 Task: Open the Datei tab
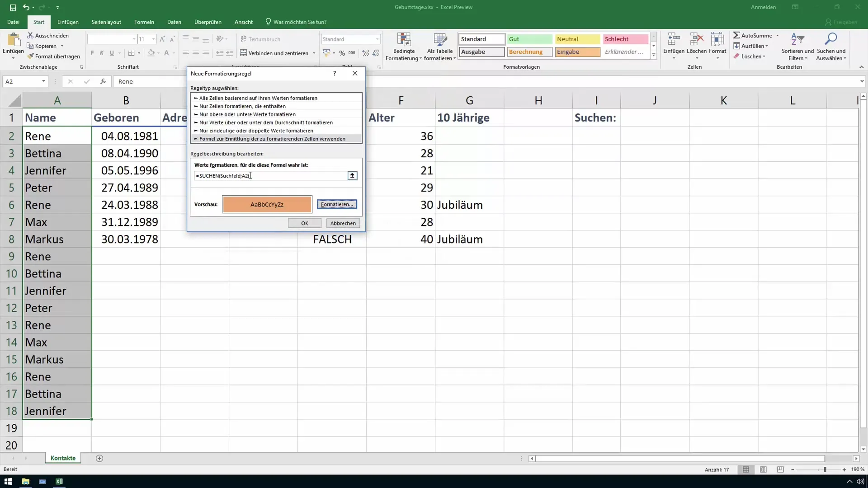coord(13,22)
